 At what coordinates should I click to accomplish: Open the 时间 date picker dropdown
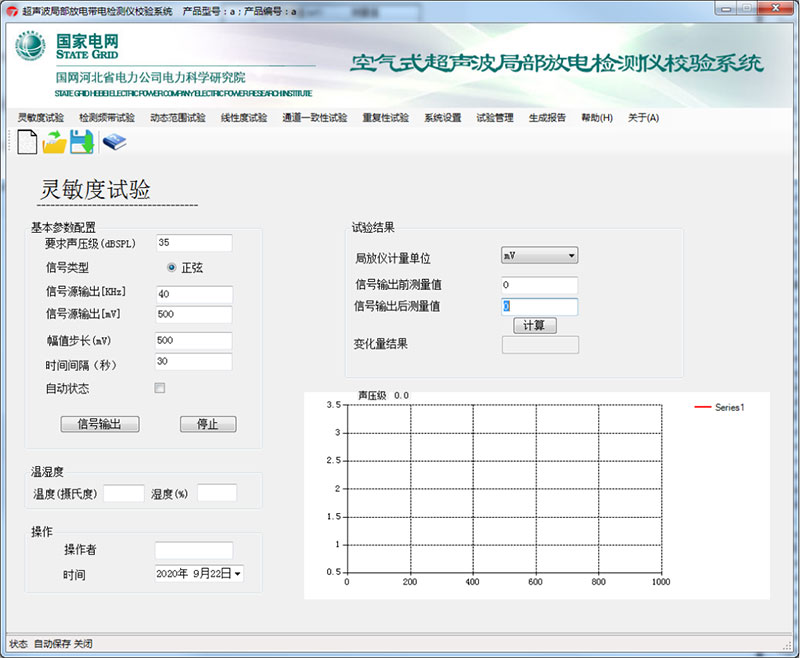click(x=238, y=574)
